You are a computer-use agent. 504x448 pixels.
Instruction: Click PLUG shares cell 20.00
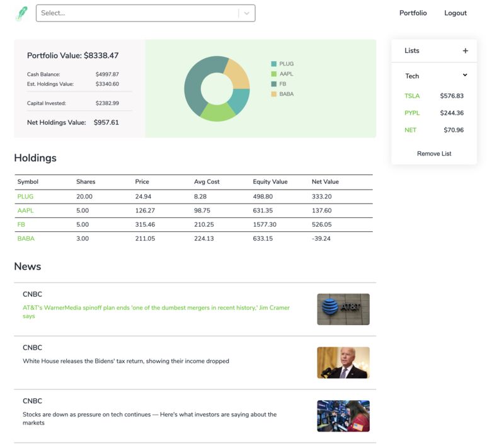(x=84, y=197)
